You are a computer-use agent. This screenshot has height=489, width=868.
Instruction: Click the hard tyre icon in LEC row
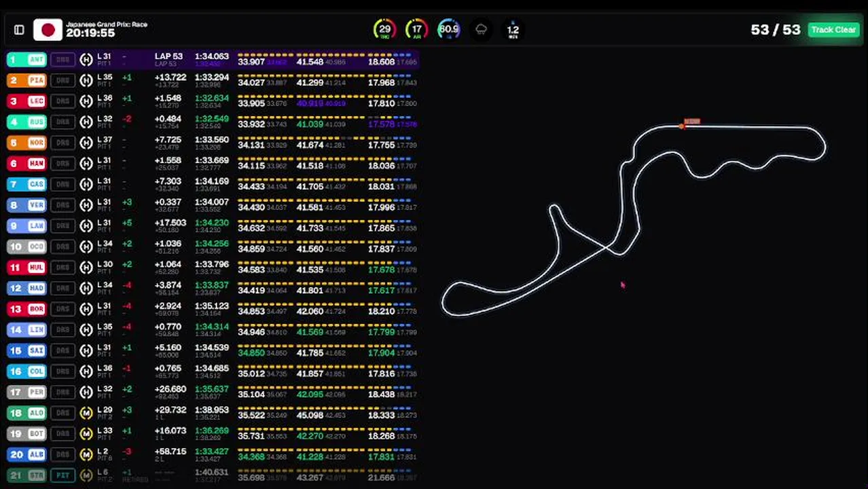[x=86, y=101]
